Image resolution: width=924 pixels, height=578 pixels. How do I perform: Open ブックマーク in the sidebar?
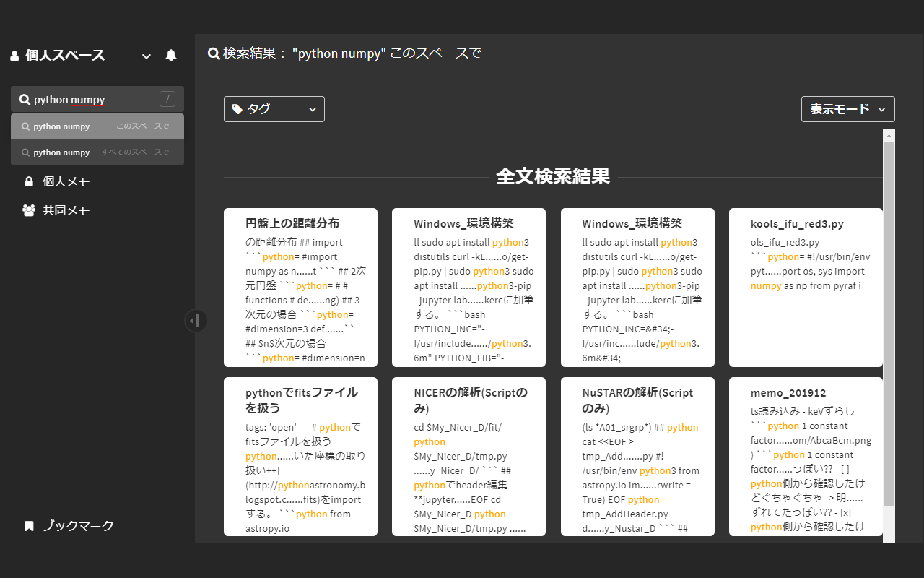coord(78,525)
